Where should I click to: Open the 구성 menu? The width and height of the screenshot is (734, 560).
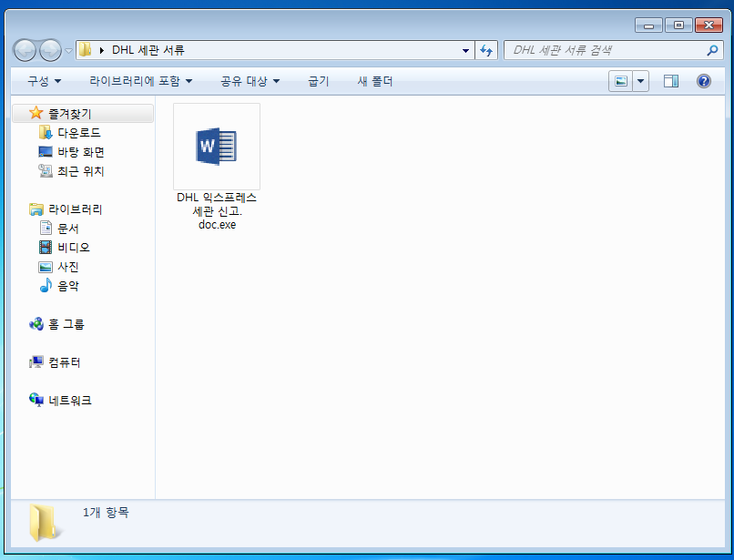coord(45,81)
